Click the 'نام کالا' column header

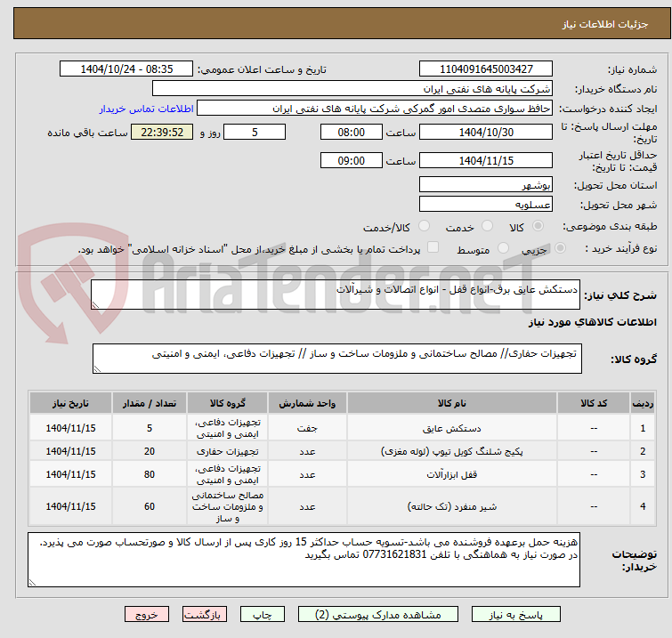452,403
